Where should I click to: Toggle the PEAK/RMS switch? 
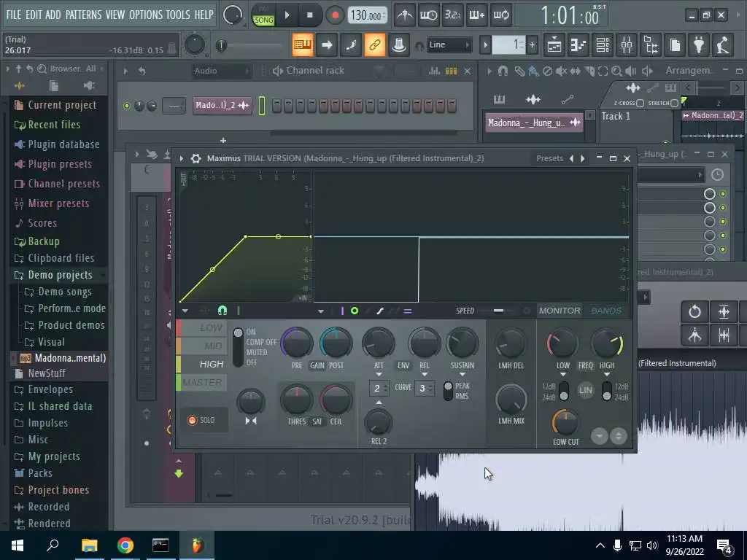pyautogui.click(x=448, y=391)
